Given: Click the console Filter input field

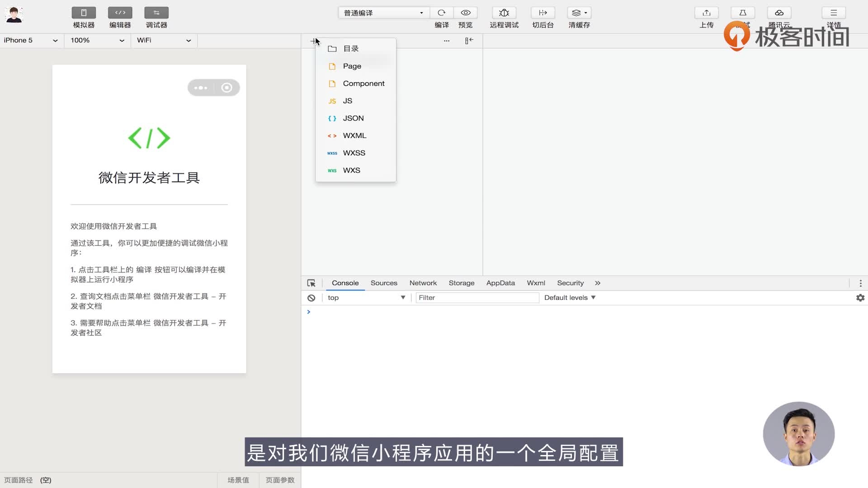Looking at the screenshot, I should coord(477,297).
